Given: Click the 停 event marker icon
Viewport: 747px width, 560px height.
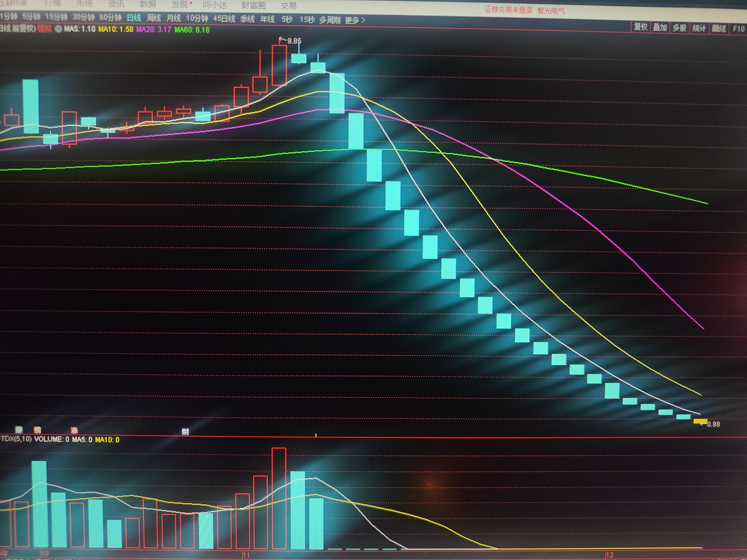Looking at the screenshot, I should [19, 430].
